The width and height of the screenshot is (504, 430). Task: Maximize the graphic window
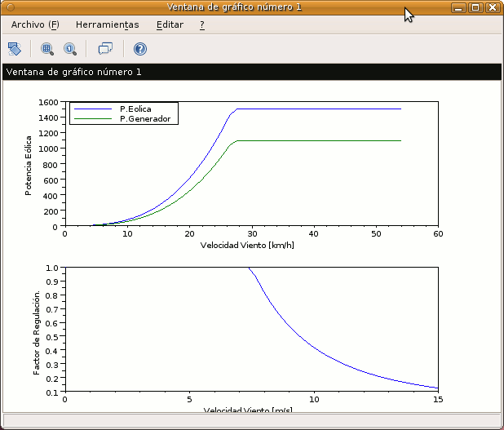click(x=475, y=7)
